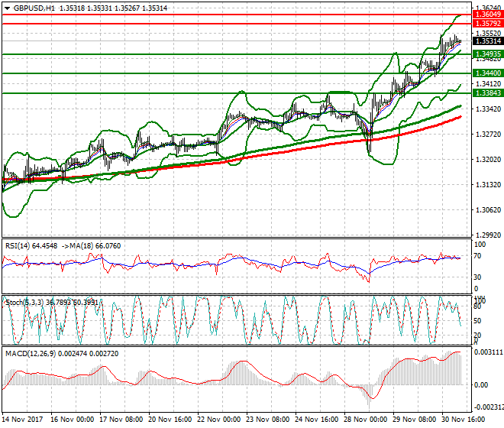
Task: Click the green 1.34400 support level label
Action: tap(488, 73)
